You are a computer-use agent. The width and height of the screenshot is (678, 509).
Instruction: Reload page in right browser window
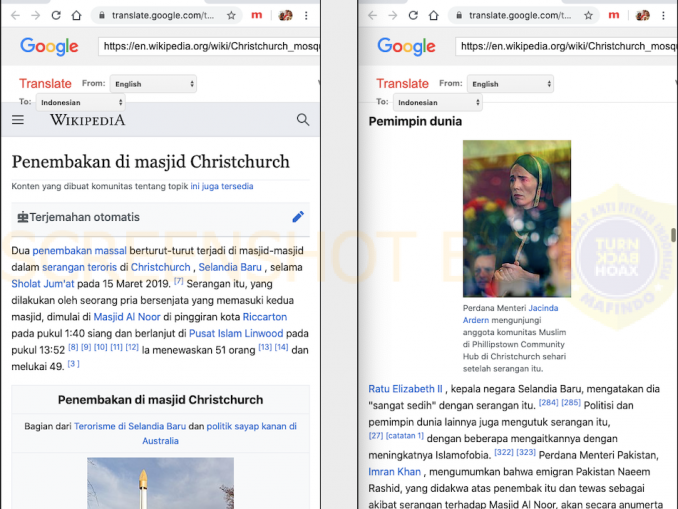(413, 16)
